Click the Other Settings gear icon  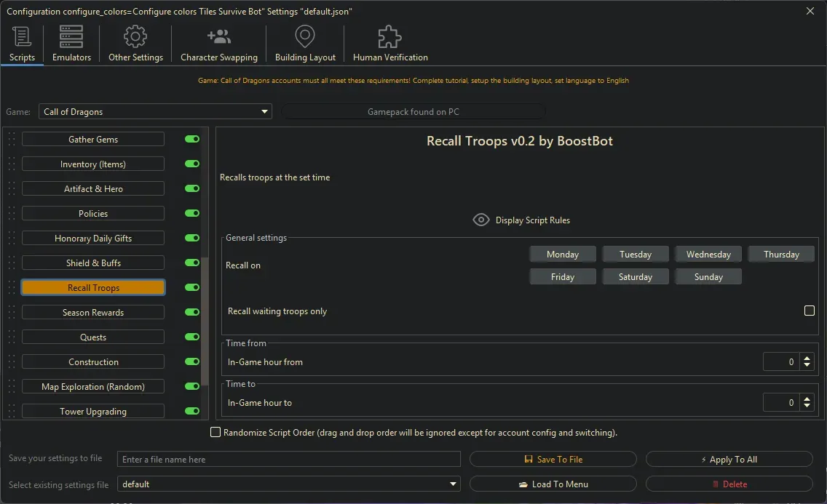pos(135,35)
